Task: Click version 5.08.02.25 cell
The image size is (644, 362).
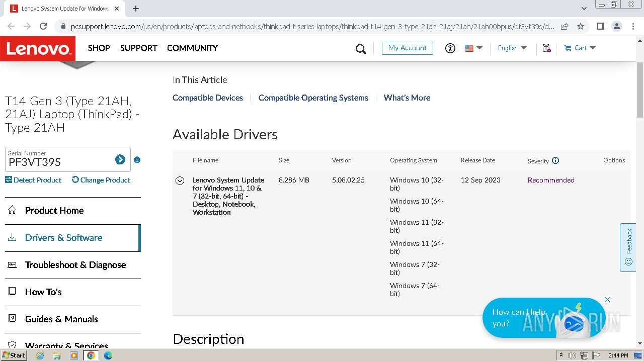Action: [x=348, y=180]
